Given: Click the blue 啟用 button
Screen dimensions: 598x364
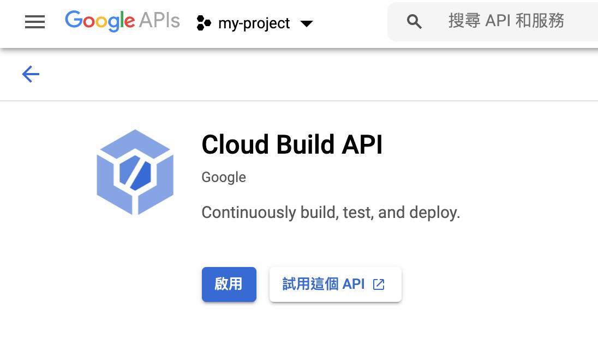Looking at the screenshot, I should click(229, 284).
